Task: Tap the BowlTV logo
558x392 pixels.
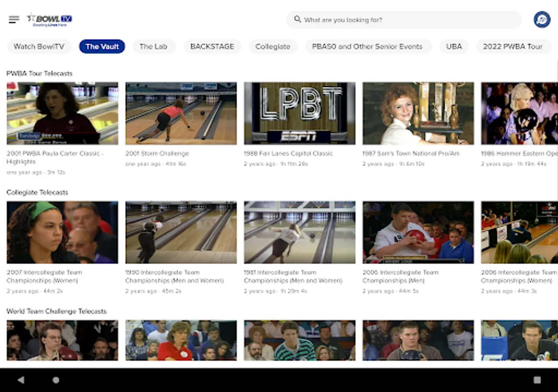Action: (x=49, y=20)
